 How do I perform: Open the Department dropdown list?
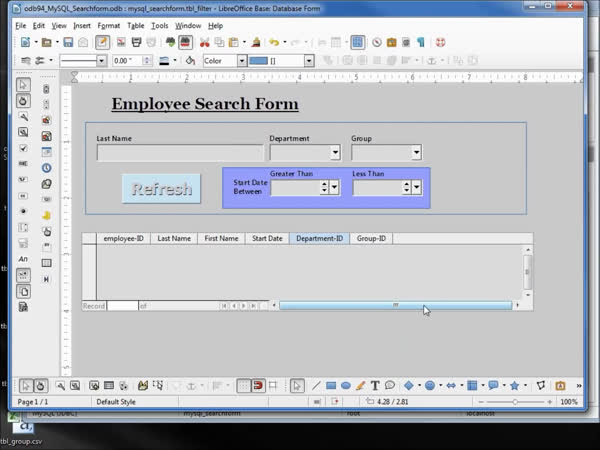coord(335,153)
